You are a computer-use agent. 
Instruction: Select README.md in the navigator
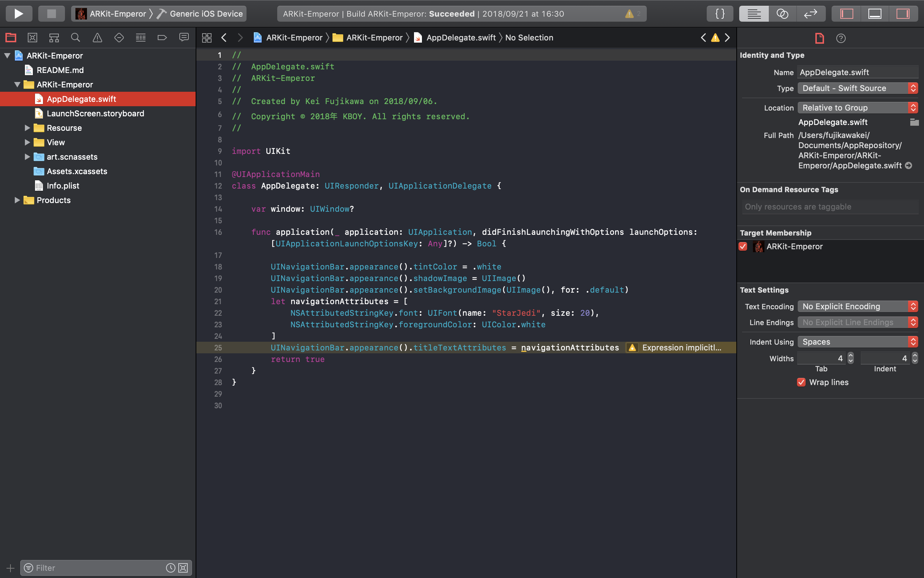click(x=98, y=70)
